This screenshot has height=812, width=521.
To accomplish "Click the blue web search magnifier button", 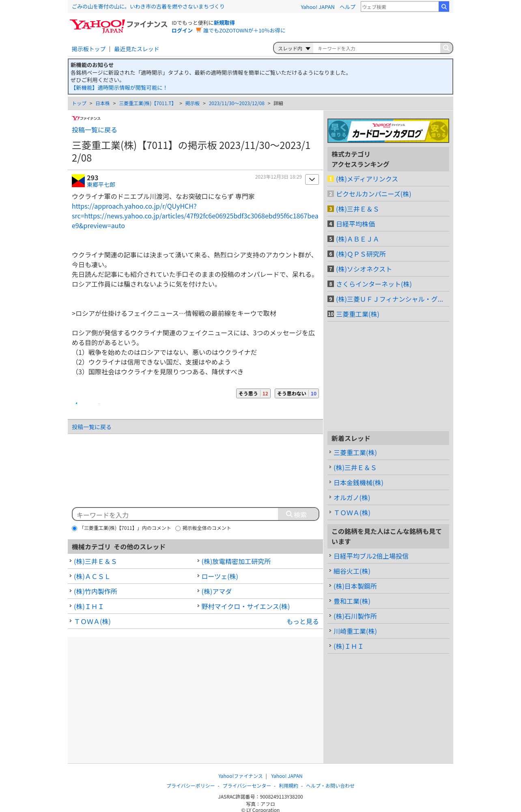I will coord(444,6).
